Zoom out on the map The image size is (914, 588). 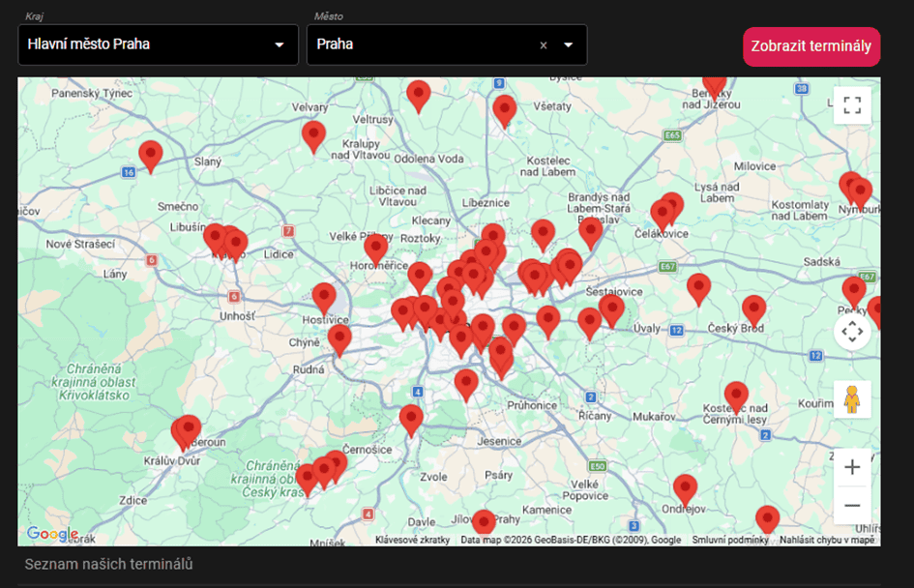pyautogui.click(x=852, y=505)
